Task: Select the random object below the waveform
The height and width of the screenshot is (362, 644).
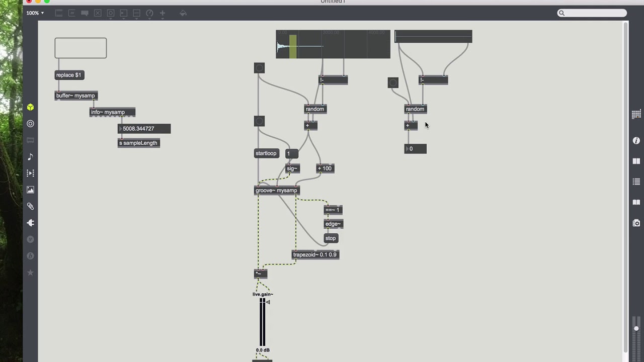Action: click(x=315, y=109)
